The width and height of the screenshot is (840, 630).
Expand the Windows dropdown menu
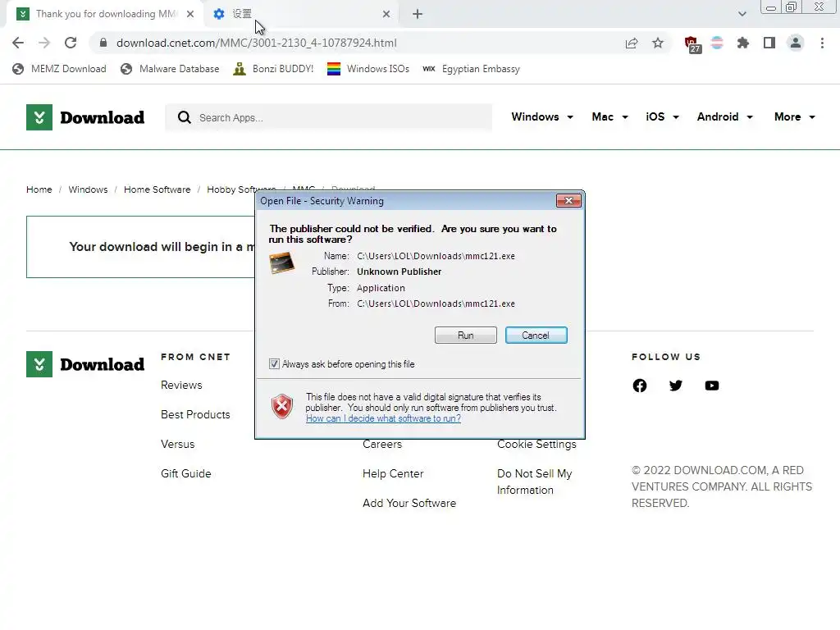coord(542,116)
